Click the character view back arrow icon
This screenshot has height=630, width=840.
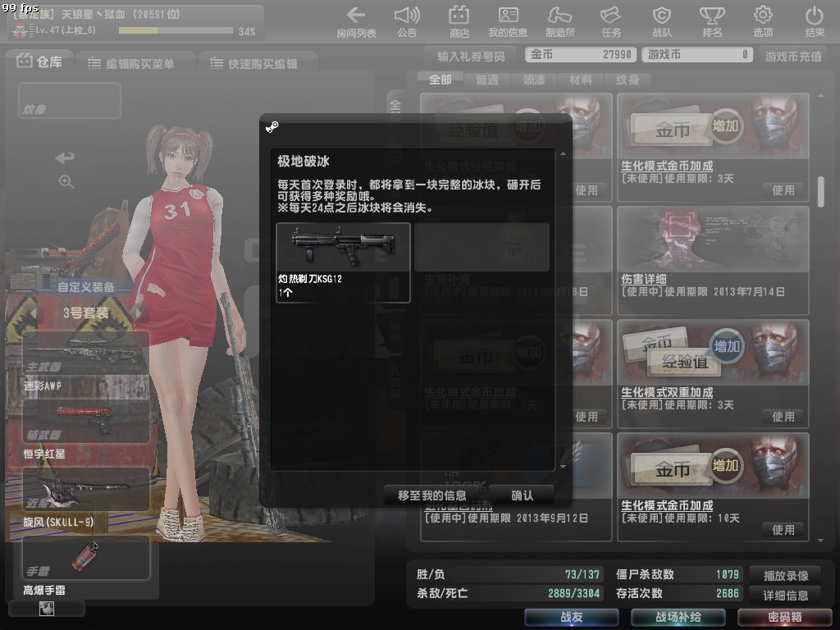coord(65,157)
